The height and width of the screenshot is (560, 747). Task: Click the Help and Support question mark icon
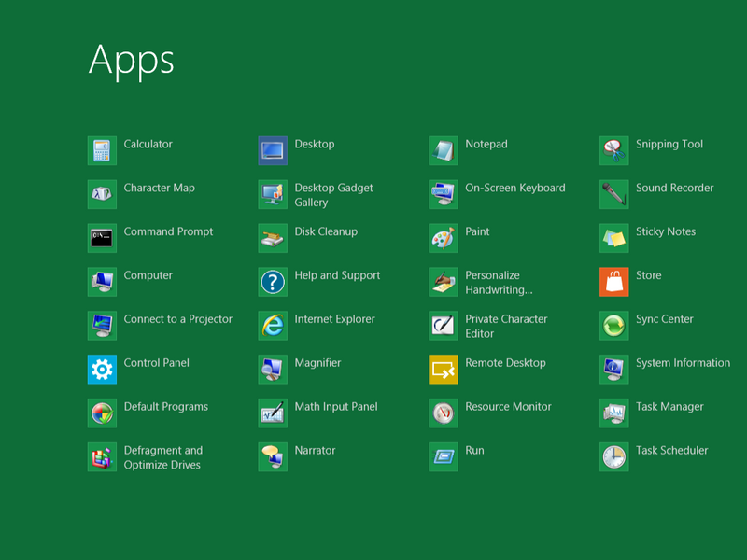273,282
